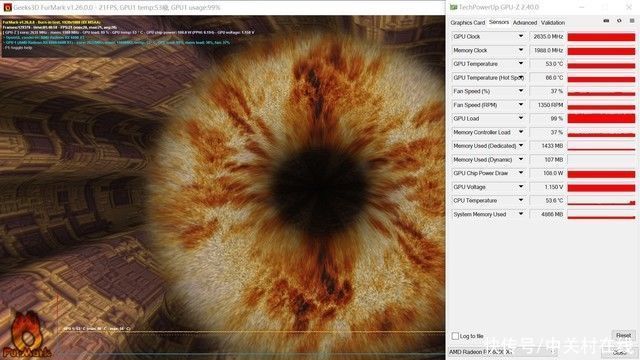Open the GPU Clock sensor dropdown
Image resolution: width=640 pixels, height=360 pixels.
tap(521, 36)
